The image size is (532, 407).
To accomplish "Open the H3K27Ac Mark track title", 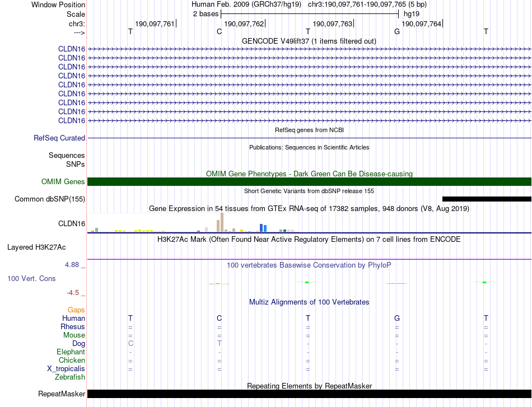I will (309, 240).
